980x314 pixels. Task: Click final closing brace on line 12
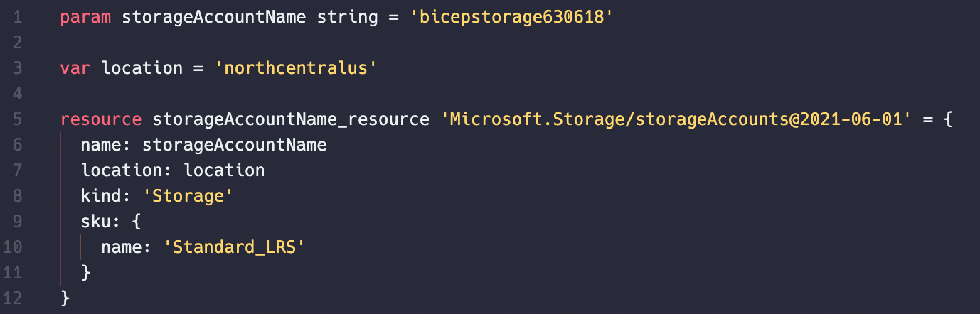pos(65,298)
